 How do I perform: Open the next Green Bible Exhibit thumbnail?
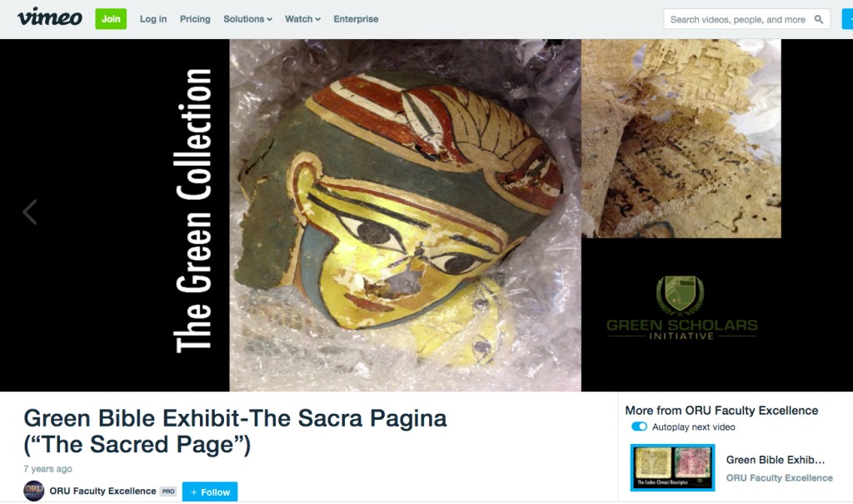click(x=672, y=467)
